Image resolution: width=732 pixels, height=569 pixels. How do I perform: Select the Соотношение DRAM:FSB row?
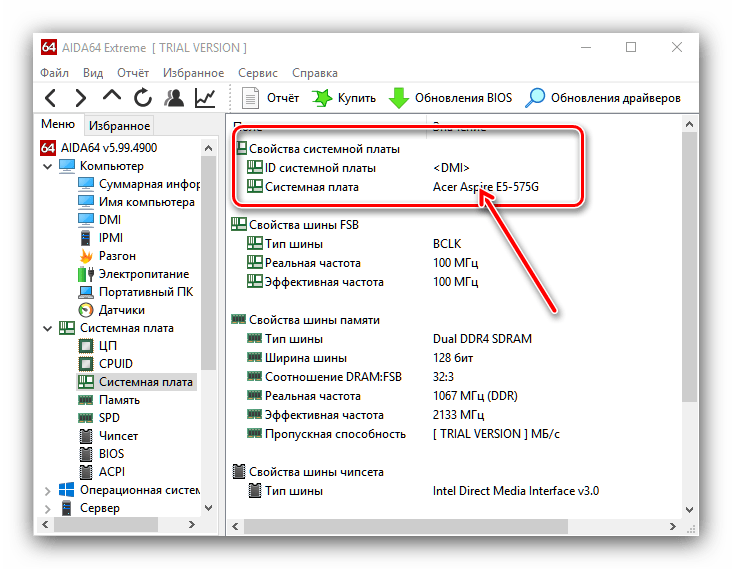pyautogui.click(x=351, y=377)
